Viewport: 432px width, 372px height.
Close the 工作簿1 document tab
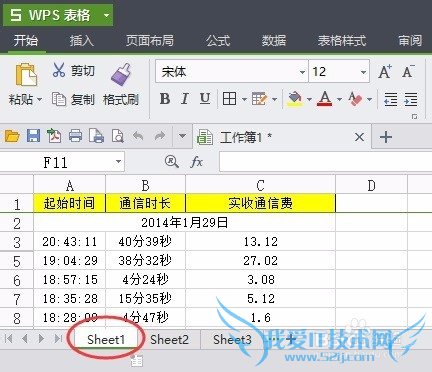[359, 137]
